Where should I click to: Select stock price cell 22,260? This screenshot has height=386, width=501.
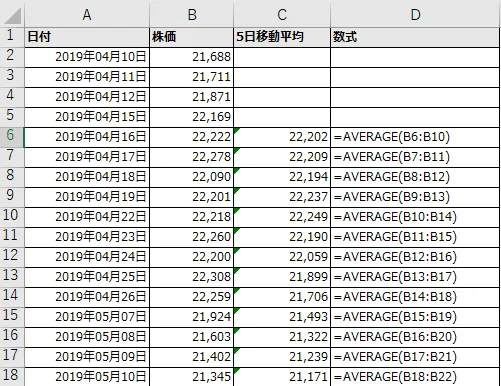pos(192,237)
